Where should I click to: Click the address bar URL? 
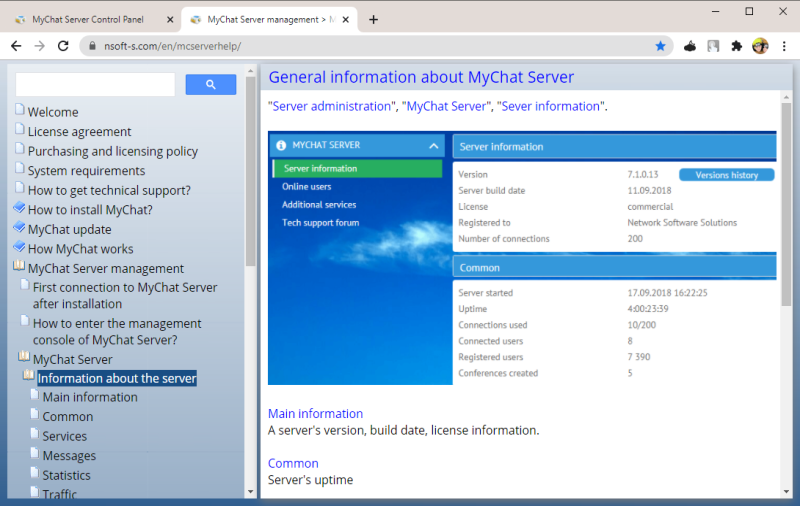click(172, 46)
